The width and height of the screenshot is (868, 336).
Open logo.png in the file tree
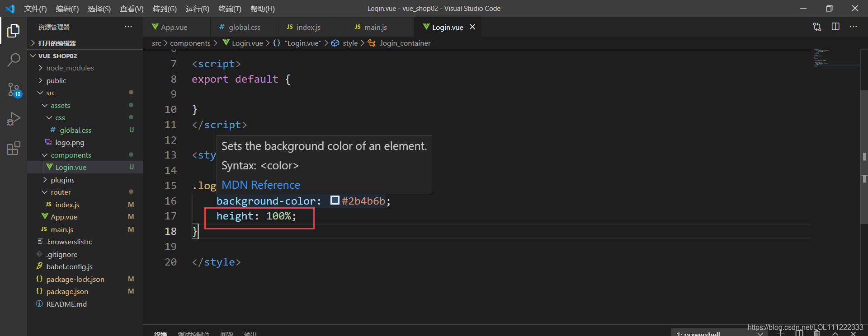[85, 142]
